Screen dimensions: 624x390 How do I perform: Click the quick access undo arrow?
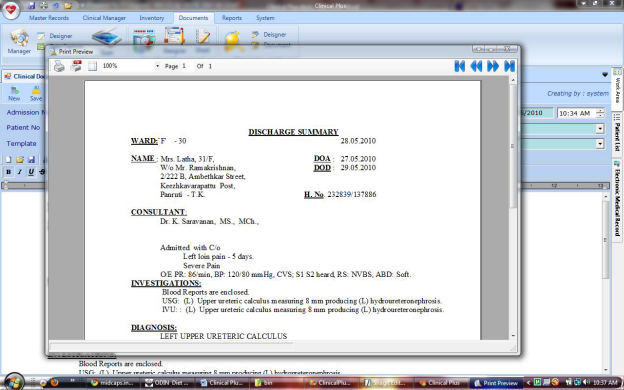(56, 6)
